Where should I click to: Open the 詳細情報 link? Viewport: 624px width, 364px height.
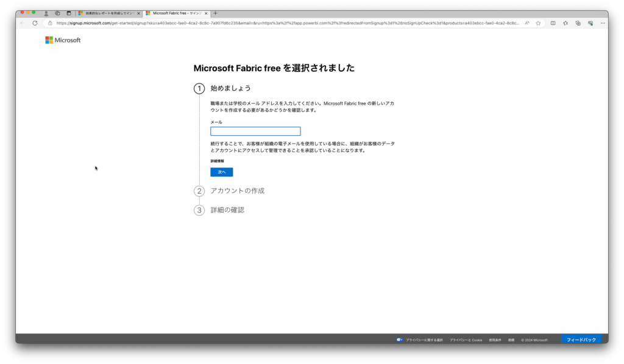(x=217, y=161)
